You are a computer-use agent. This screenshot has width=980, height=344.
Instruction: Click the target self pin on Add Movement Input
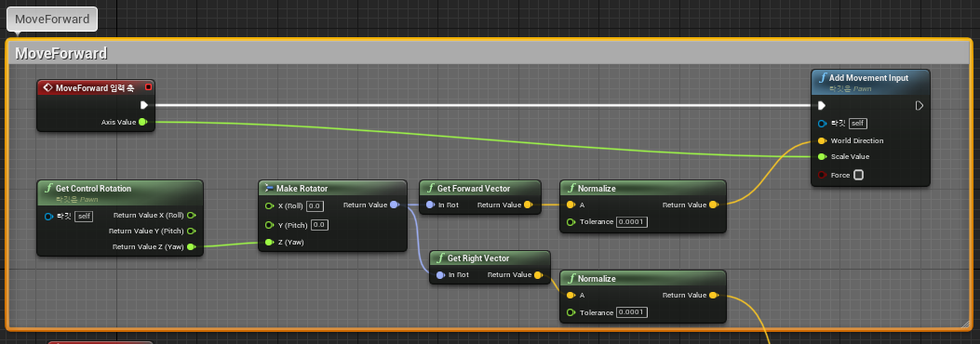click(822, 124)
